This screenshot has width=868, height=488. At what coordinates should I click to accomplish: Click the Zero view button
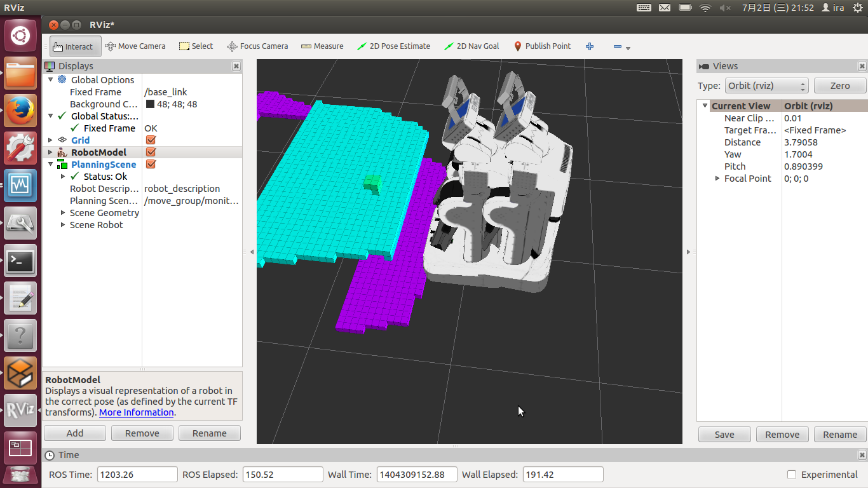[x=840, y=86]
